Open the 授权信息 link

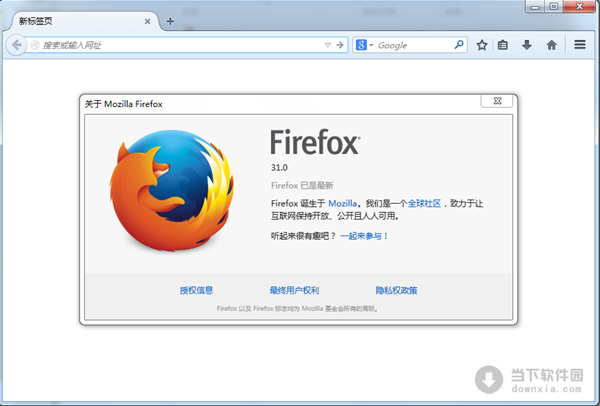(196, 290)
